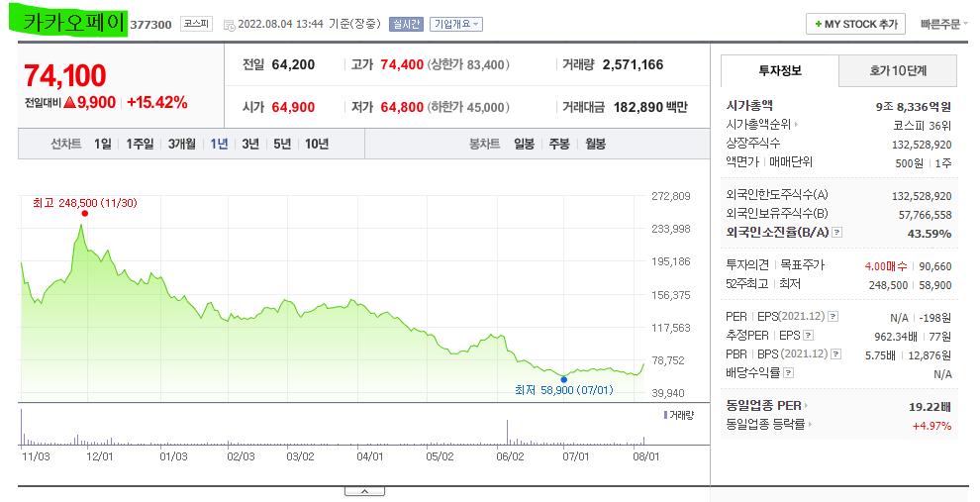This screenshot has height=502, width=980.
Task: Select 3개월 line chart period
Action: pyautogui.click(x=182, y=145)
